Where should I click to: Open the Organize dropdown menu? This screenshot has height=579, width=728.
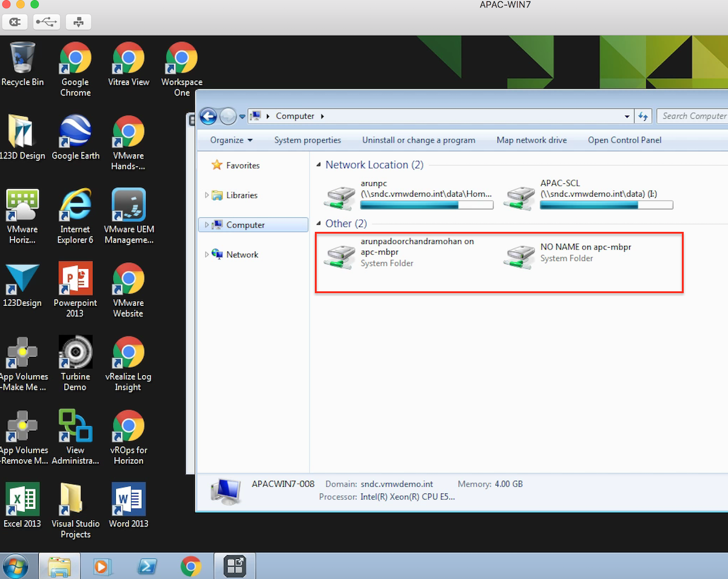point(230,140)
